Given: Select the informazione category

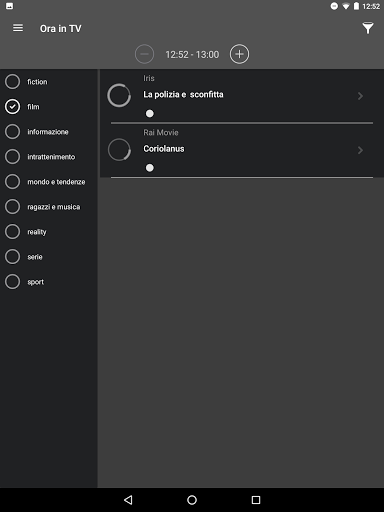Looking at the screenshot, I should pos(49,132).
